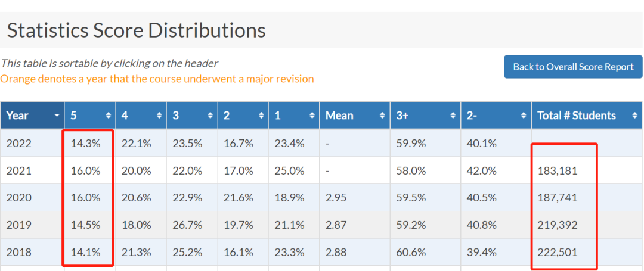Screen dimensions: 644x271
Task: Click the 2020 mean value 2.95
Action: point(336,198)
